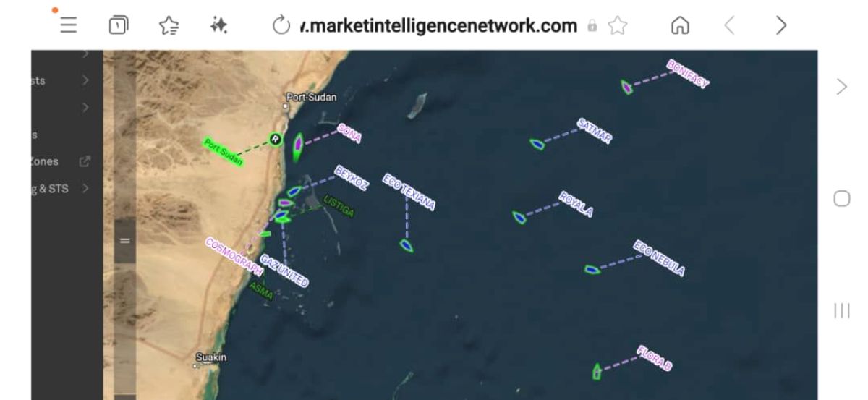
Task: Navigate forward with the right arrow
Action: point(780,26)
